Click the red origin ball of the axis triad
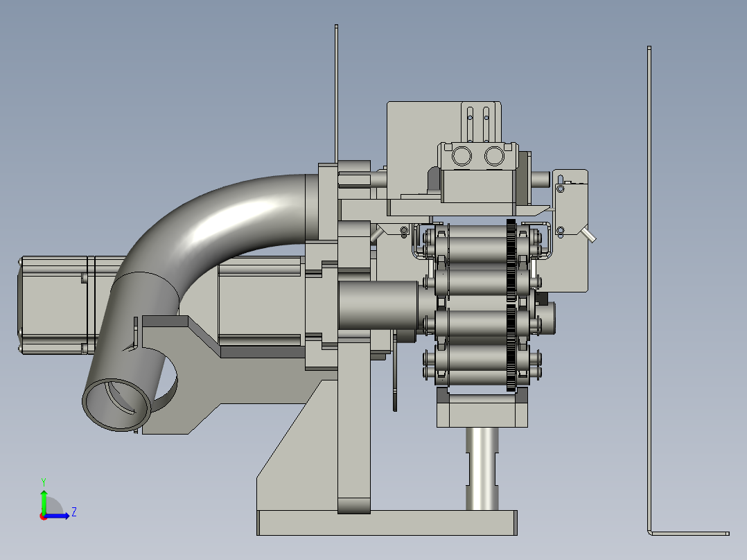747x560 pixels. [x=44, y=516]
